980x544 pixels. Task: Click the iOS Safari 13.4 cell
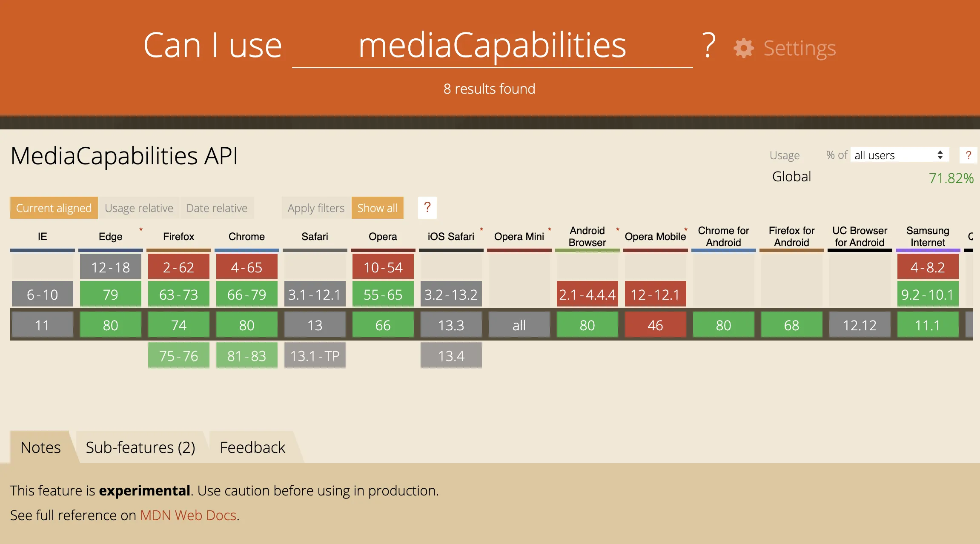coord(451,355)
